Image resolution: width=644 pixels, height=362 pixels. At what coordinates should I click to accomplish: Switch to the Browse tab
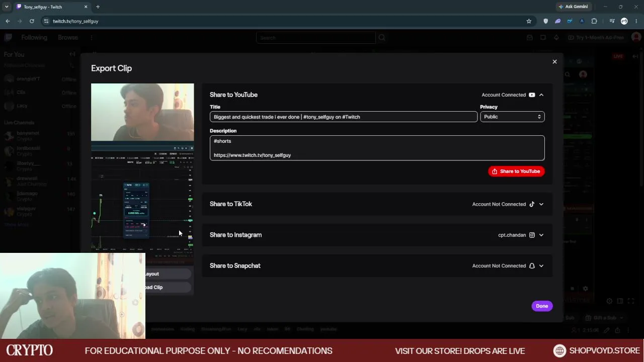[68, 38]
